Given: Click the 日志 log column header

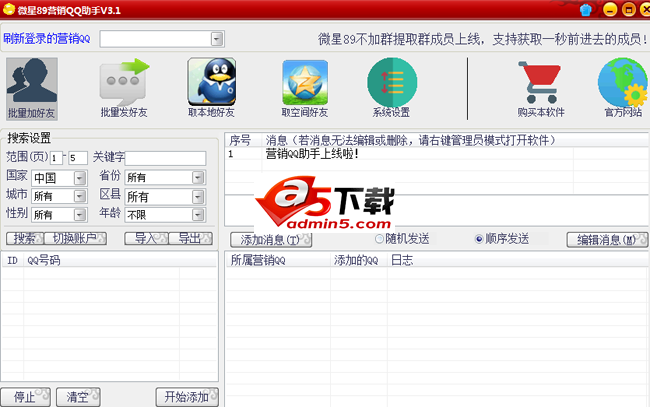Looking at the screenshot, I should click(x=518, y=260).
